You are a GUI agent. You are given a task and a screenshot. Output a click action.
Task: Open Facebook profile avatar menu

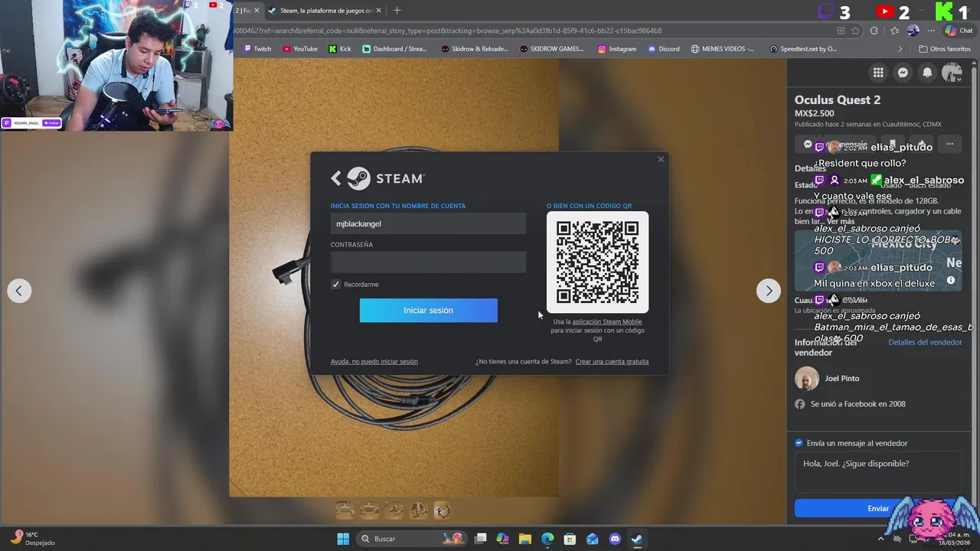pos(952,73)
